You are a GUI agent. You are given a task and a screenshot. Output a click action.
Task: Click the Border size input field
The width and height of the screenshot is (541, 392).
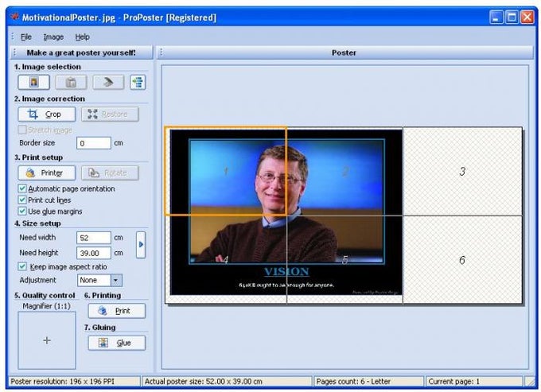(x=94, y=143)
